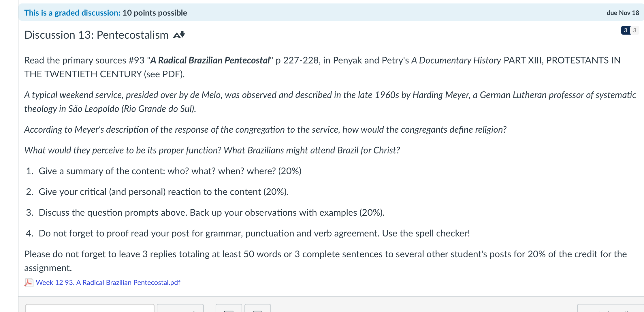Toggle the Unread filter button
Viewport: 644px width, 312px height.
[x=180, y=308]
